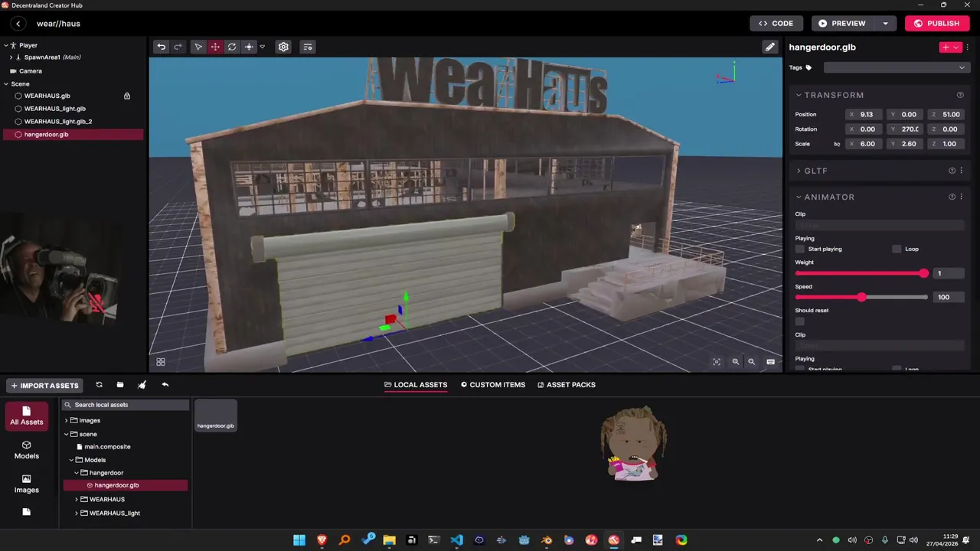Open scene settings gear in toolbar
Image resolution: width=980 pixels, height=551 pixels.
click(x=283, y=47)
